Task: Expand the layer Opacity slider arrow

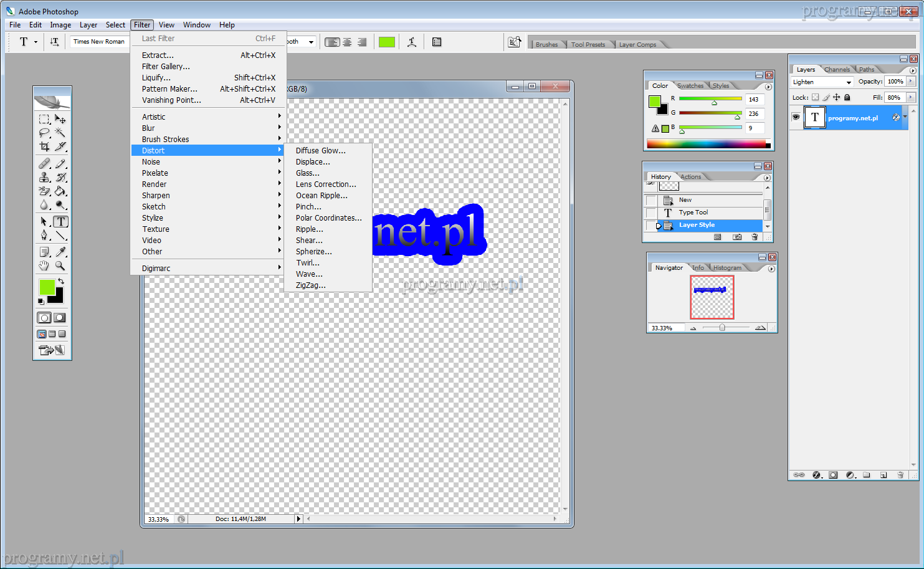Action: pyautogui.click(x=911, y=82)
